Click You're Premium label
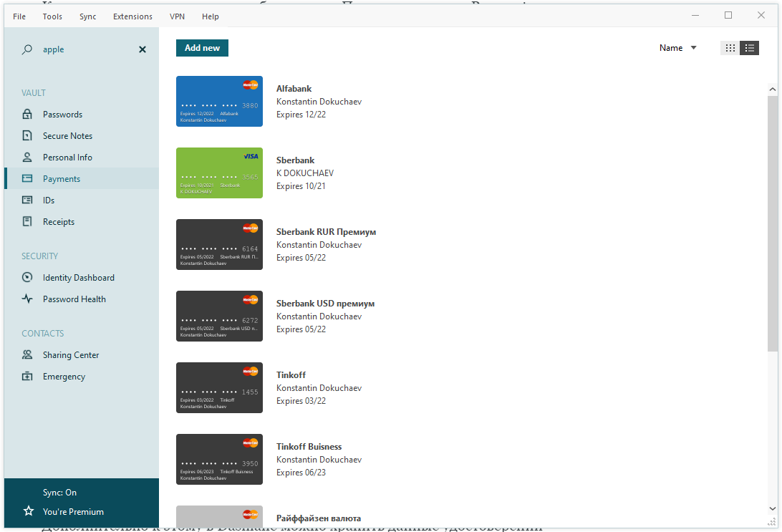The height and width of the screenshot is (532, 782). tap(73, 511)
